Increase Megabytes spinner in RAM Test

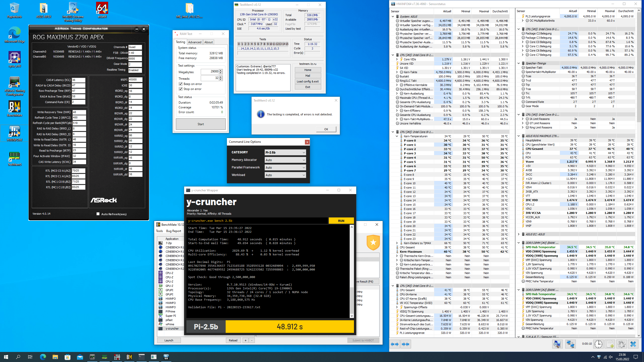click(x=221, y=70)
